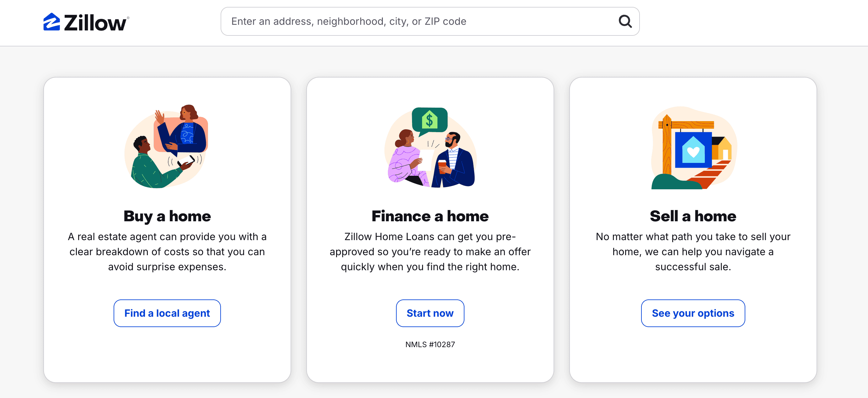Click the small orange house icon

[x=722, y=148]
